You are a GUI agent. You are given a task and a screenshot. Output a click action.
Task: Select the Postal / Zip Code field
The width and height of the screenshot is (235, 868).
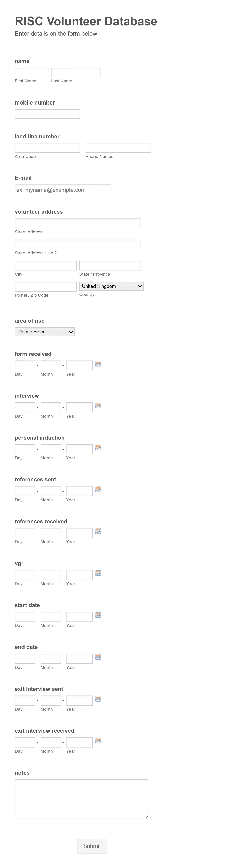(x=45, y=286)
